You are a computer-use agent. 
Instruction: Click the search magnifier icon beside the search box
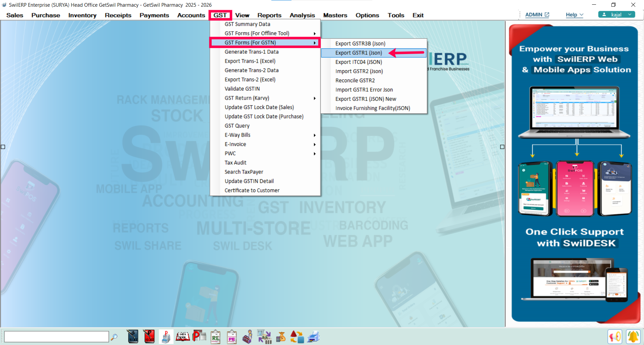click(x=114, y=337)
